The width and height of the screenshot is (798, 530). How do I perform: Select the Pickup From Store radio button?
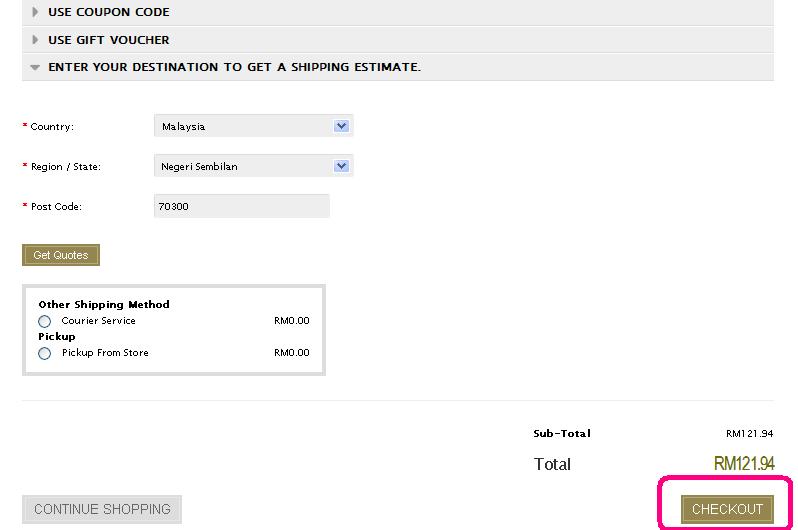45,354
